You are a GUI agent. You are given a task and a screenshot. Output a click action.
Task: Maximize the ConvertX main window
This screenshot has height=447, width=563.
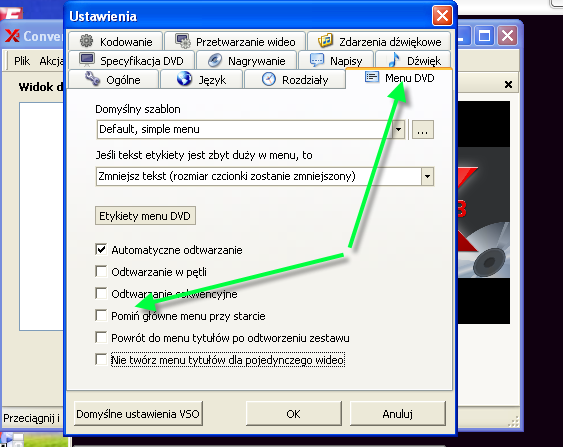[484, 36]
